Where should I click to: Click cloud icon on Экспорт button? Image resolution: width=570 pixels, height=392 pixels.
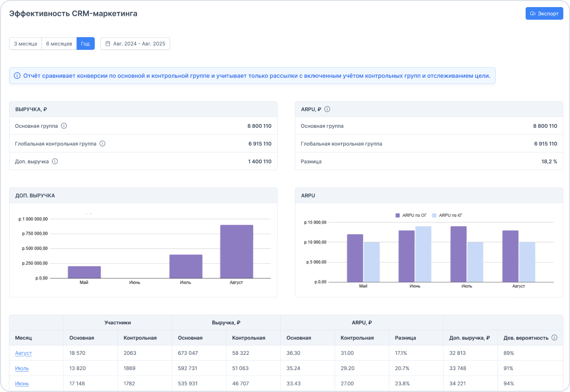[x=533, y=14]
